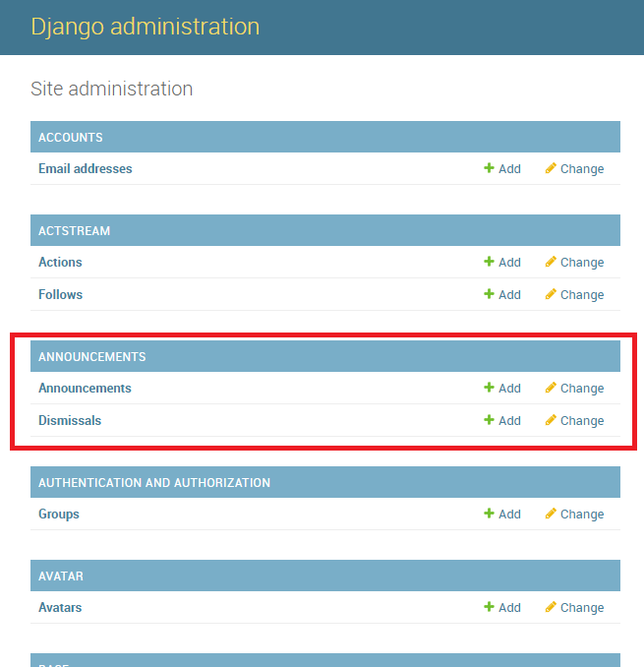Click the pencil icon for Email addresses
Viewport: 644px width, 667px height.
551,168
